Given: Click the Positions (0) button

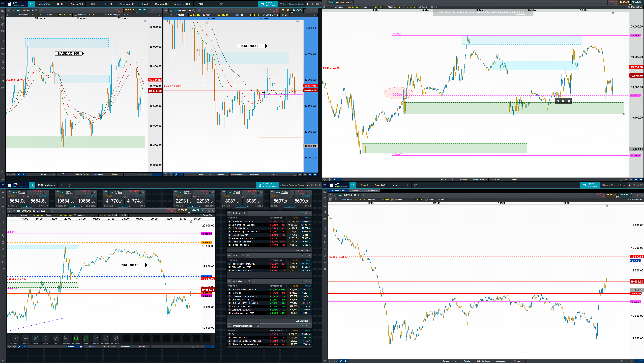Looking at the screenshot, I should click(371, 190).
